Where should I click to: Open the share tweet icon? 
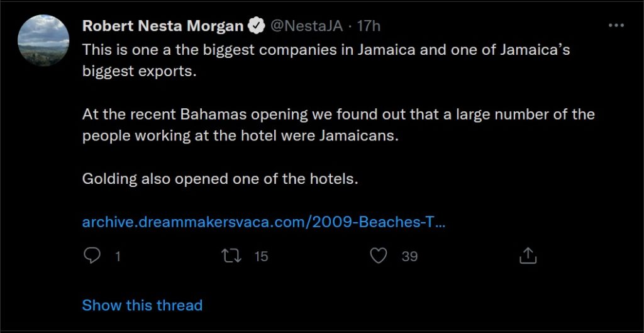click(x=528, y=256)
